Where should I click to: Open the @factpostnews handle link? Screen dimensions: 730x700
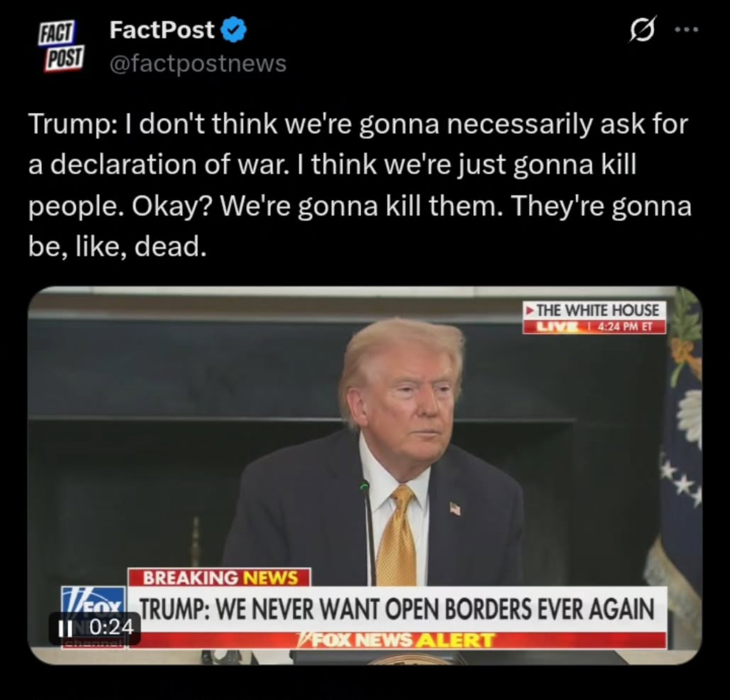click(198, 63)
